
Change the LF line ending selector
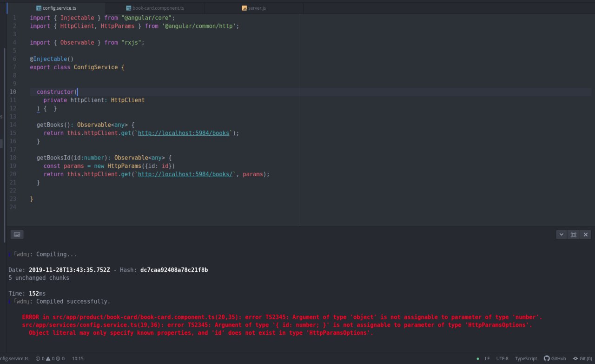[x=487, y=358]
